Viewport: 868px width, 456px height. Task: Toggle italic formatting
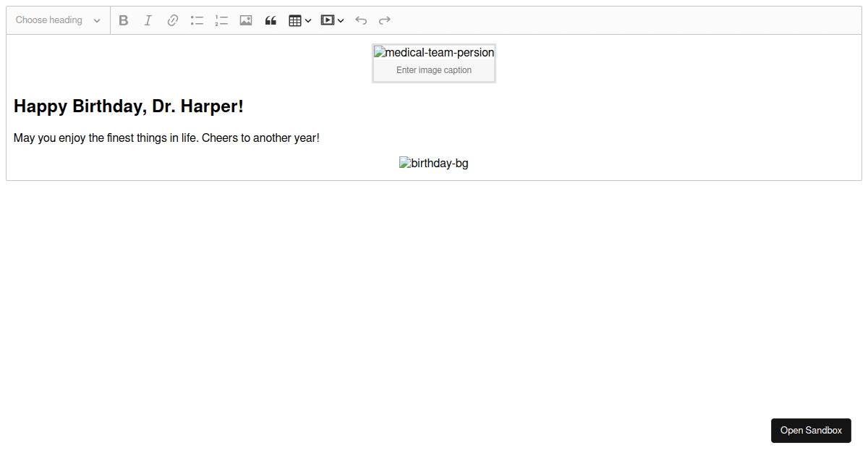[148, 20]
